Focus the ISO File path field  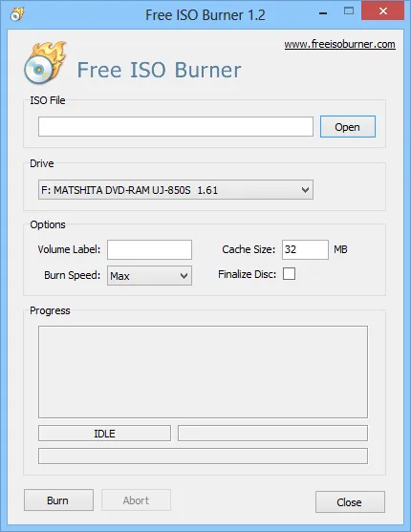tap(176, 127)
